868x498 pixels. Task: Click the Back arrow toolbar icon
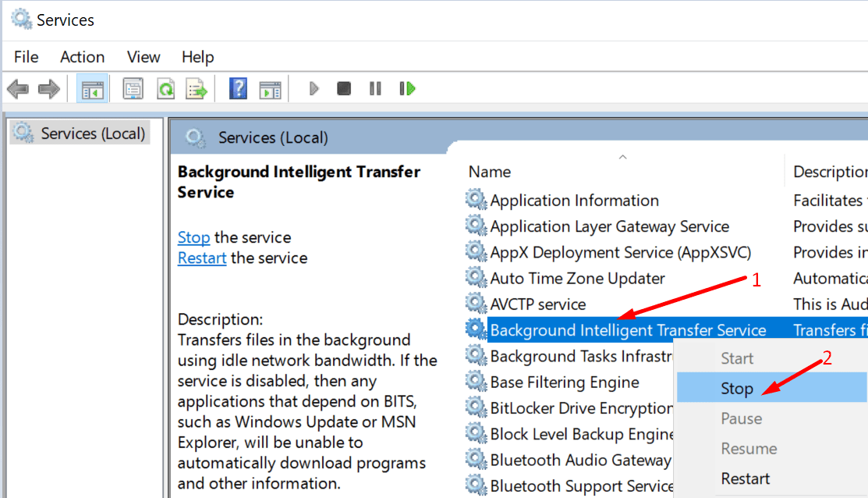17,89
